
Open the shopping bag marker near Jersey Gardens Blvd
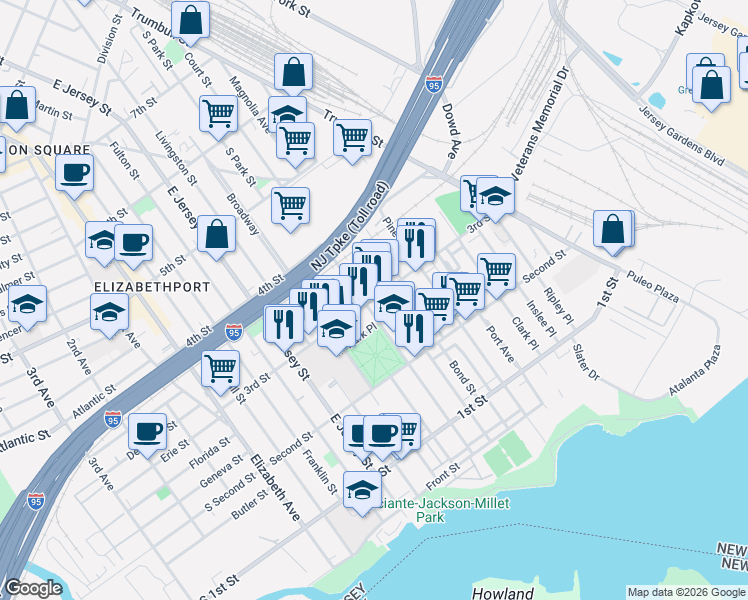pyautogui.click(x=711, y=89)
